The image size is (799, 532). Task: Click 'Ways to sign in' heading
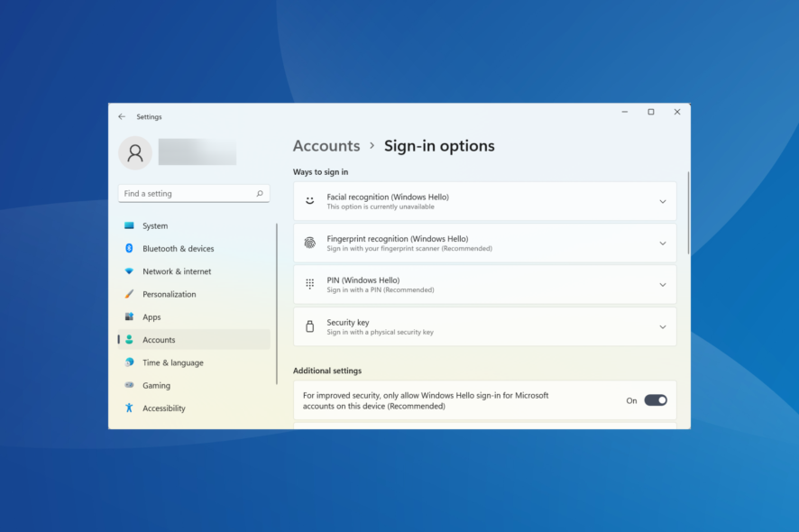pos(320,172)
